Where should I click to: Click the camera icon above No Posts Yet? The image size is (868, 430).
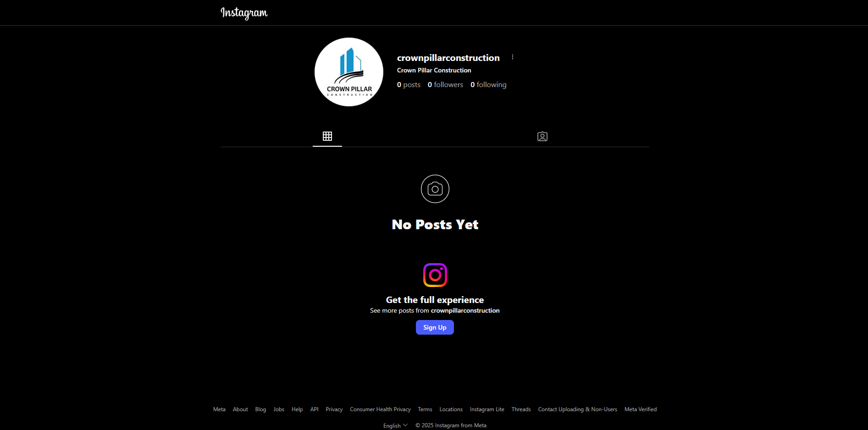click(435, 189)
